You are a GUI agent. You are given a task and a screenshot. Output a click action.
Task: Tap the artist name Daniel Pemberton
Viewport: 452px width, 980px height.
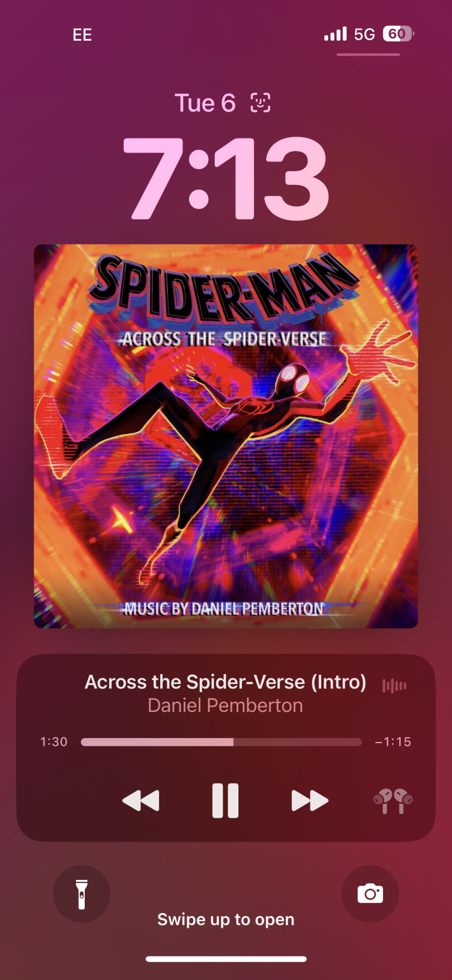(225, 706)
